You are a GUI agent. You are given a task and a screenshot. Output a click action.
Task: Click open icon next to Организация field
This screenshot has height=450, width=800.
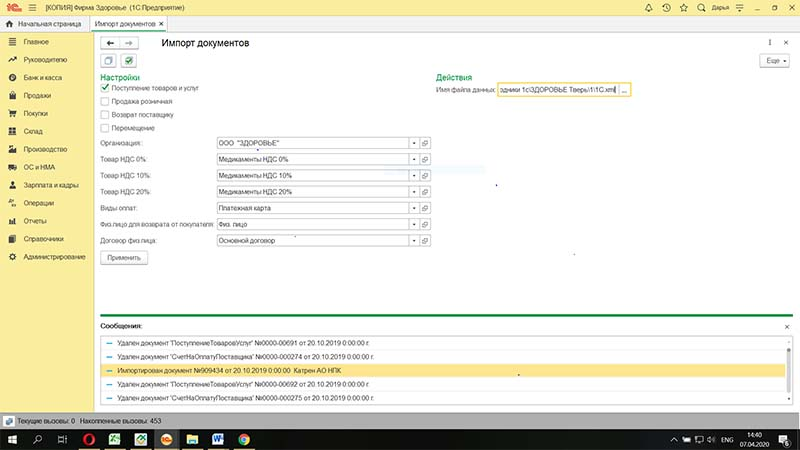[x=425, y=143]
